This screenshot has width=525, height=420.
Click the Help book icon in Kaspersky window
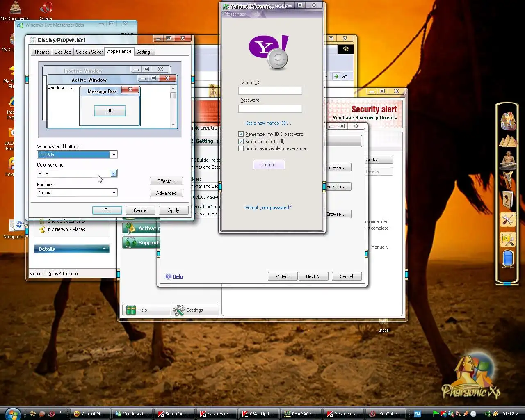coord(131,310)
